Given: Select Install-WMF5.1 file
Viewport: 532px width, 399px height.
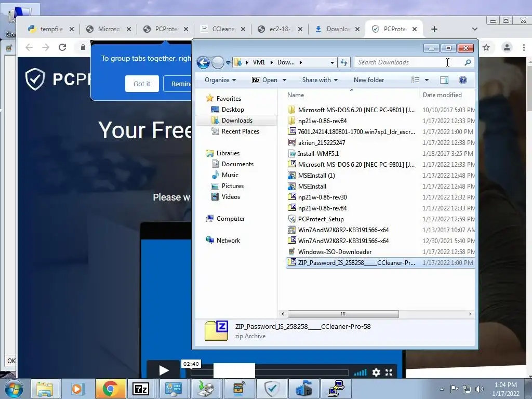Looking at the screenshot, I should 318,154.
